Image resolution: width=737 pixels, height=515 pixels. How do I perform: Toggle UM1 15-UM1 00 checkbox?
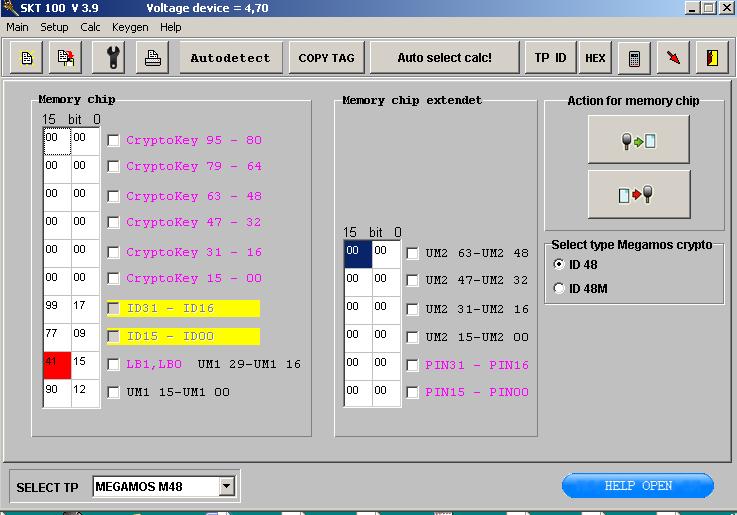[113, 392]
